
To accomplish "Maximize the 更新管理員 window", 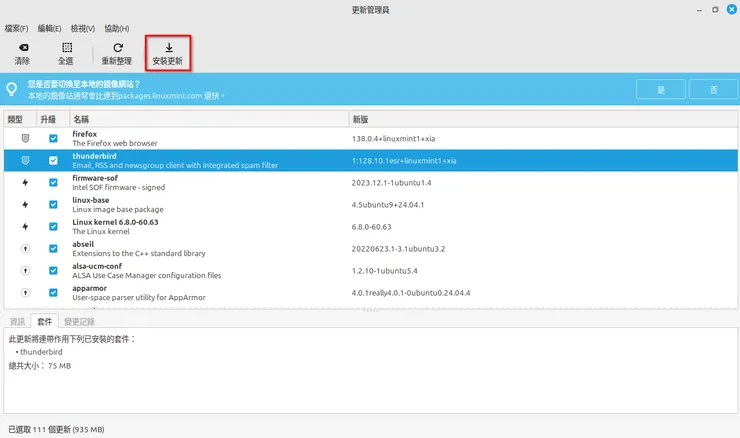I will [x=715, y=9].
